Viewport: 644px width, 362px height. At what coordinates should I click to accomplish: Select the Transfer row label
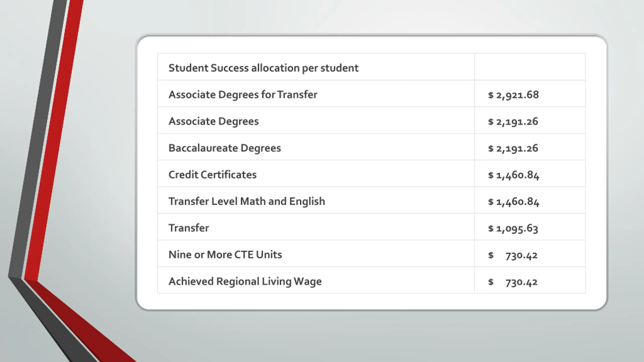189,228
